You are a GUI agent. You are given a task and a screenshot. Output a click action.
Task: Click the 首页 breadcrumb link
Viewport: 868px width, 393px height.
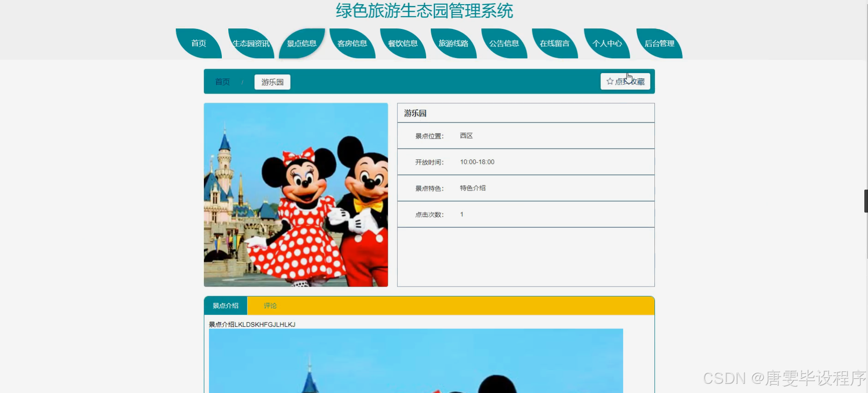pos(222,82)
